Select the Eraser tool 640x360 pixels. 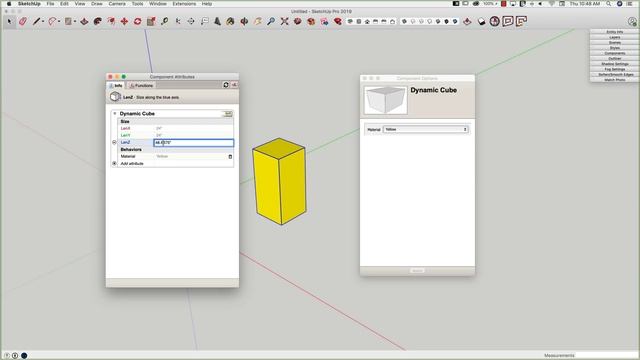[x=23, y=21]
